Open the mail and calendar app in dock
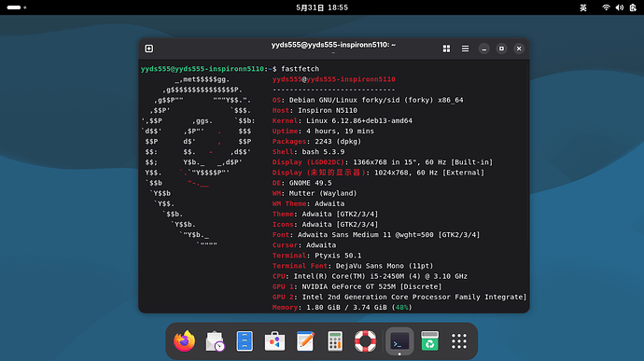Image resolution: width=644 pixels, height=361 pixels. [215, 340]
